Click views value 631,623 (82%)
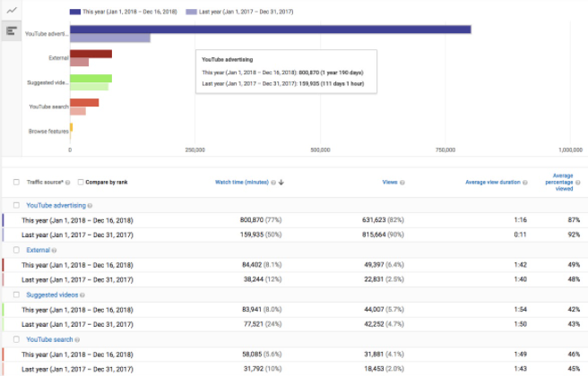The height and width of the screenshot is (376, 588). (383, 220)
